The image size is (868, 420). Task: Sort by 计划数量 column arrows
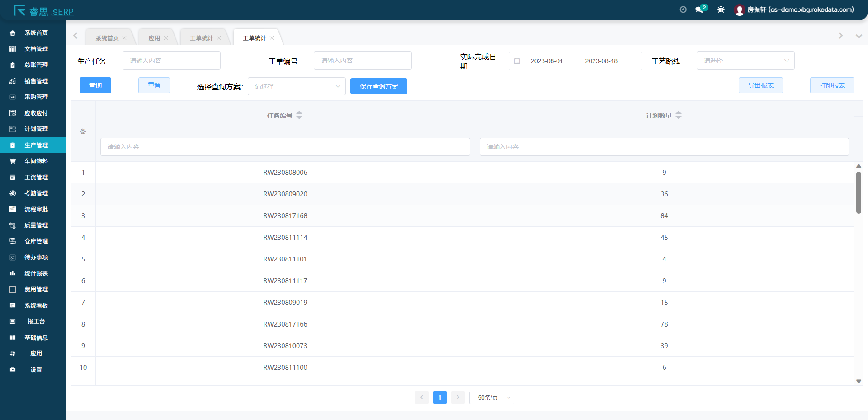click(x=679, y=116)
